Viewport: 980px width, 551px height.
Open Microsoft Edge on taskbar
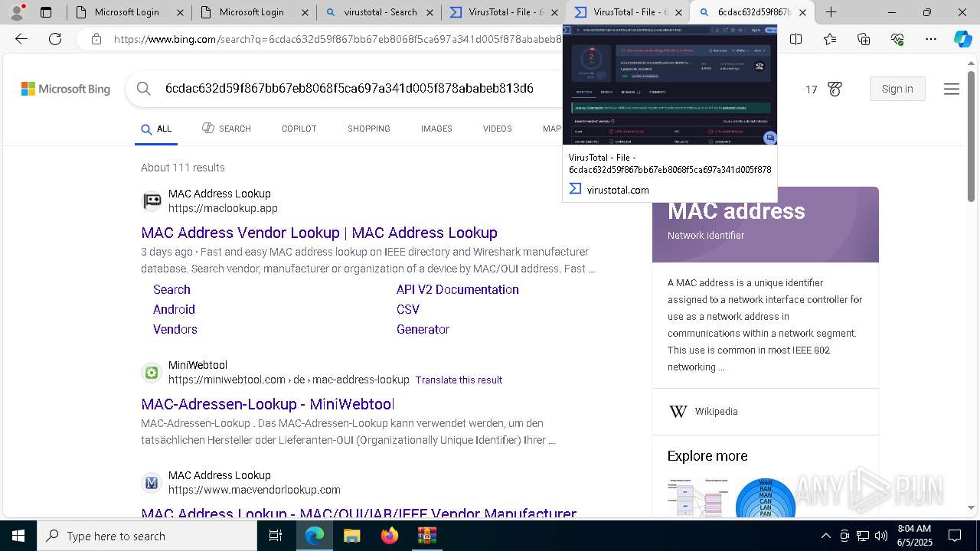click(315, 536)
